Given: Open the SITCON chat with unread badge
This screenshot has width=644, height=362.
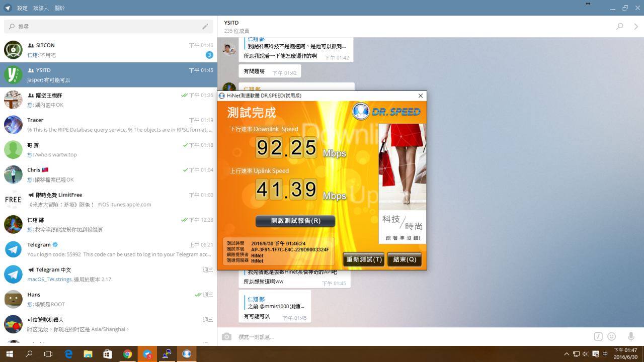Looking at the screenshot, I should [109, 50].
